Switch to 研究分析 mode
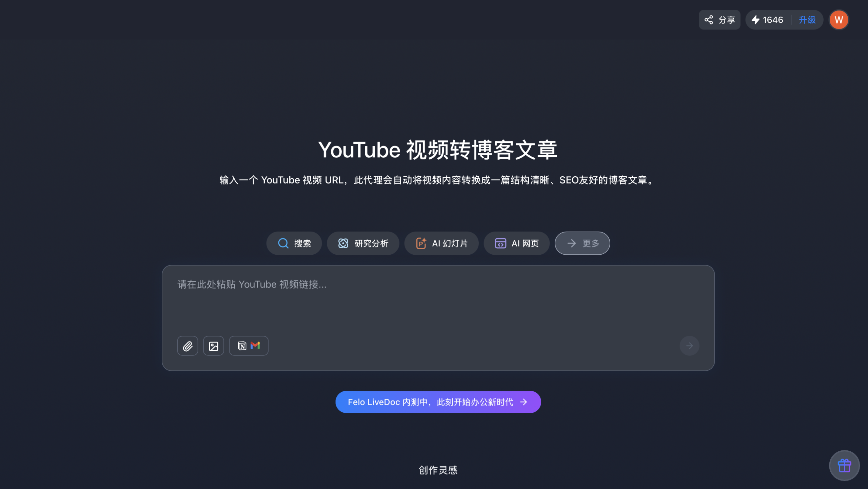This screenshot has width=868, height=489. pos(363,243)
